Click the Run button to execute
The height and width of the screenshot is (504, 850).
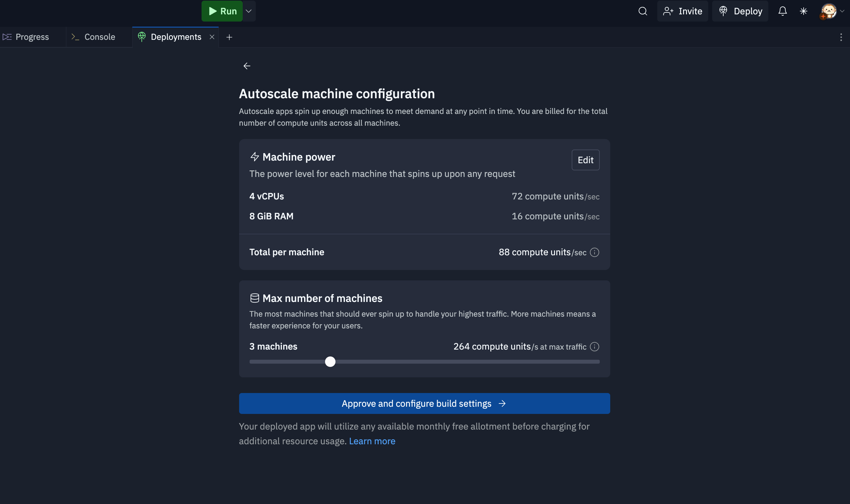[222, 11]
